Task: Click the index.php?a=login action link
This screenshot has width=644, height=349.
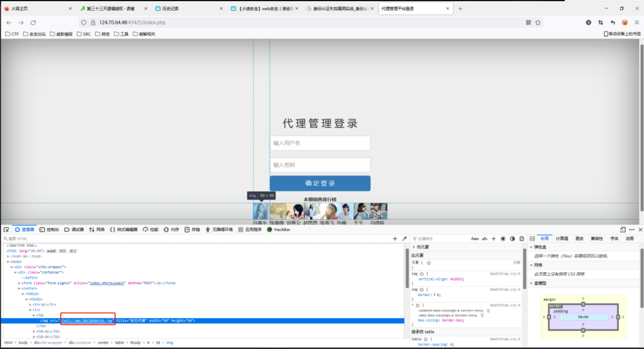Action: click(x=107, y=283)
